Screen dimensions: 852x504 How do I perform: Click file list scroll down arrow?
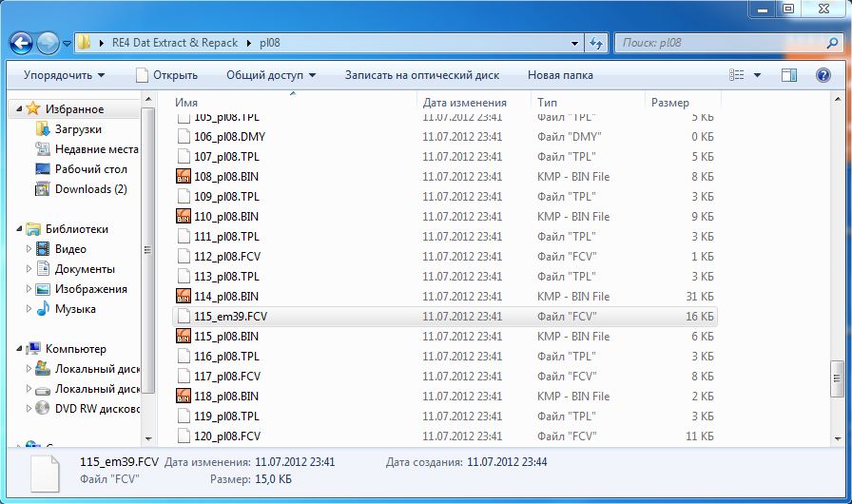(837, 438)
